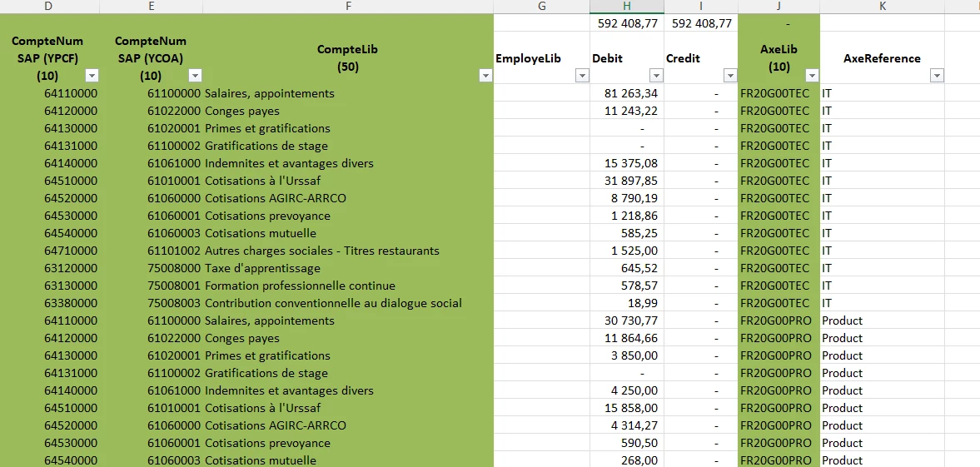Select column K header
This screenshot has width=980, height=467.
882,7
